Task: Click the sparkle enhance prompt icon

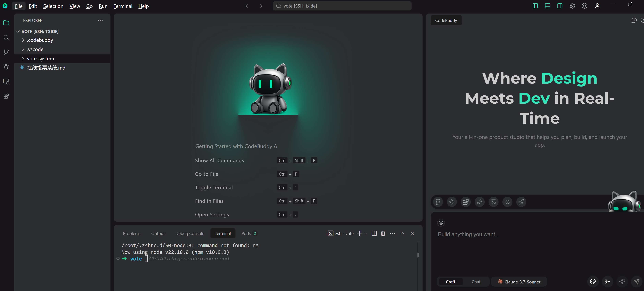Action: [622, 282]
